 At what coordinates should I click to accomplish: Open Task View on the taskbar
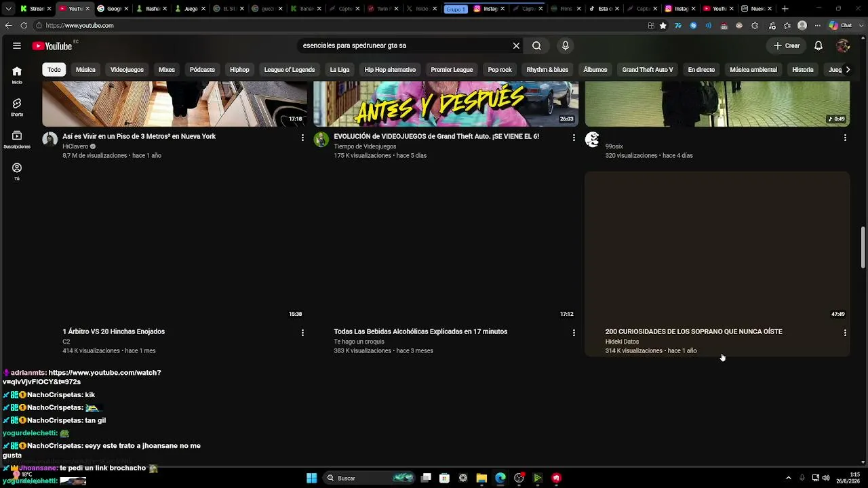426,478
